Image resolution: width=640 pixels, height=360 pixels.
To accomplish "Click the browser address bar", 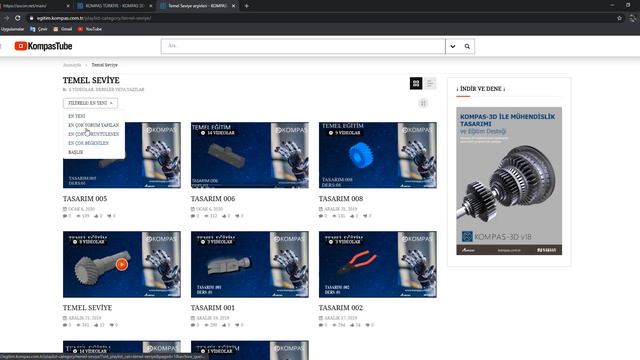I will pyautogui.click(x=322, y=18).
